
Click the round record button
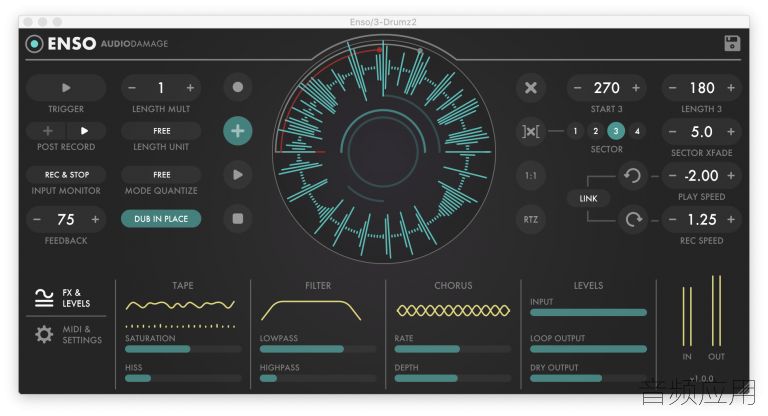click(238, 87)
